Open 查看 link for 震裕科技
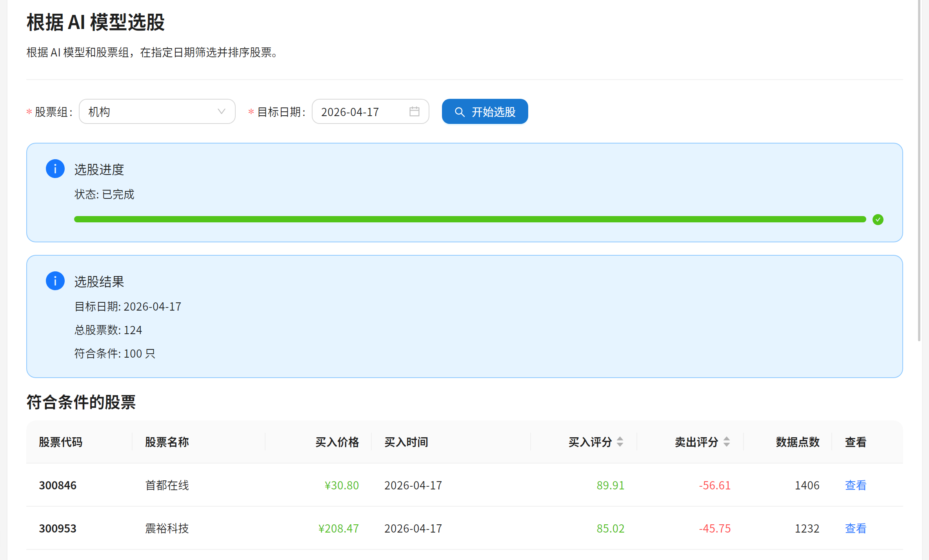Viewport: 929px width, 560px height. [855, 529]
